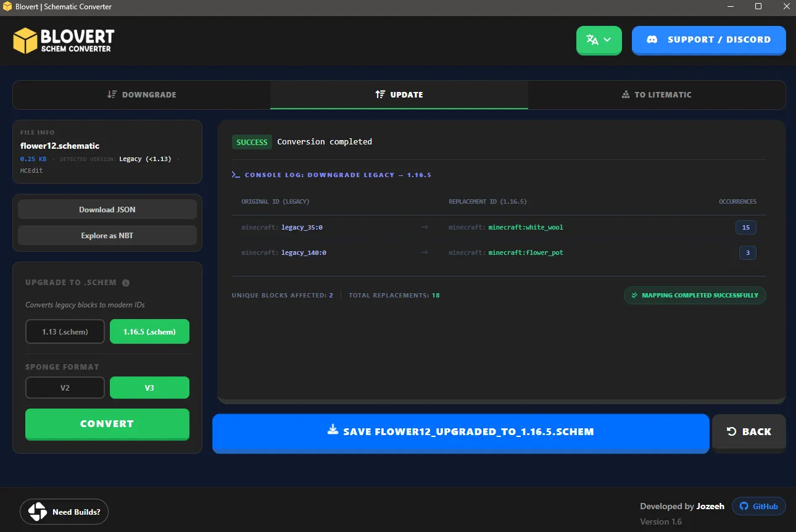Open the Need Builds? button
The image size is (796, 532).
pyautogui.click(x=64, y=512)
